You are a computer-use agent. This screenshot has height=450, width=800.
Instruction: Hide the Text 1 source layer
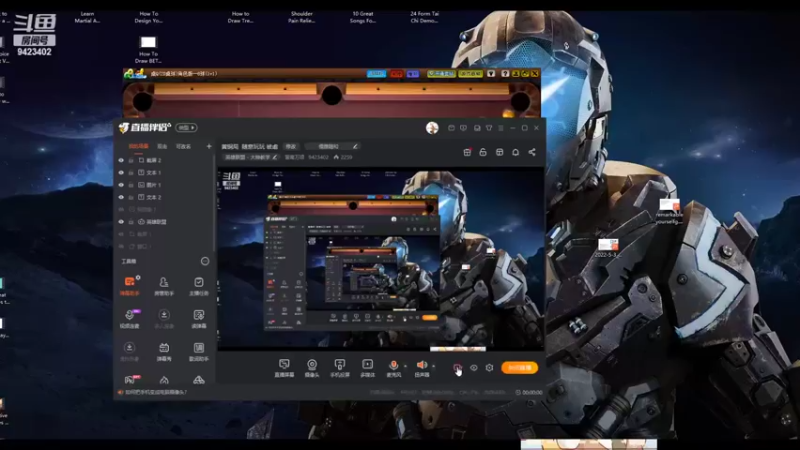point(121,172)
